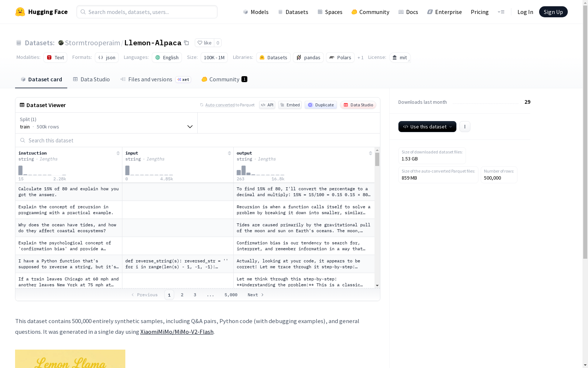The width and height of the screenshot is (588, 368).
Task: Copy dataset name with the copy icon
Action: click(186, 43)
